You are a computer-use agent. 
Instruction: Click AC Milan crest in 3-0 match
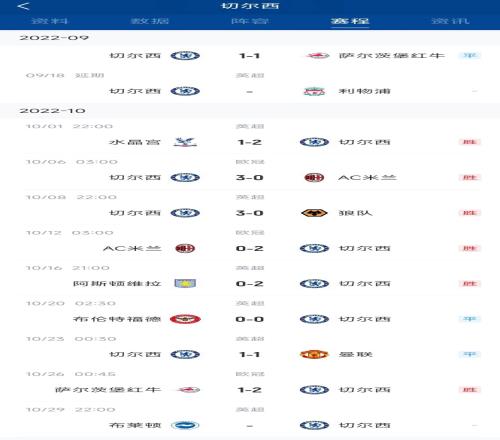click(x=314, y=178)
